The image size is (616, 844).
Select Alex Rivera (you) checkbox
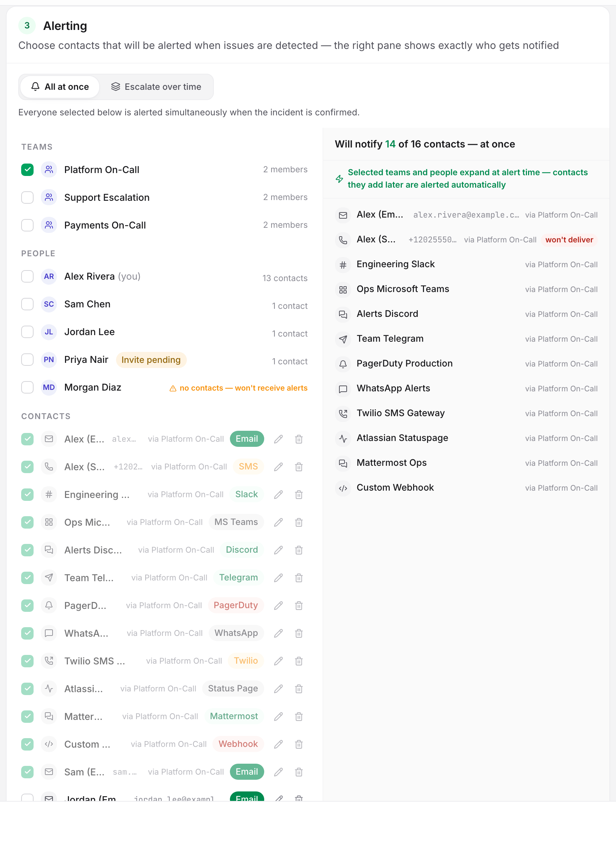pyautogui.click(x=27, y=276)
